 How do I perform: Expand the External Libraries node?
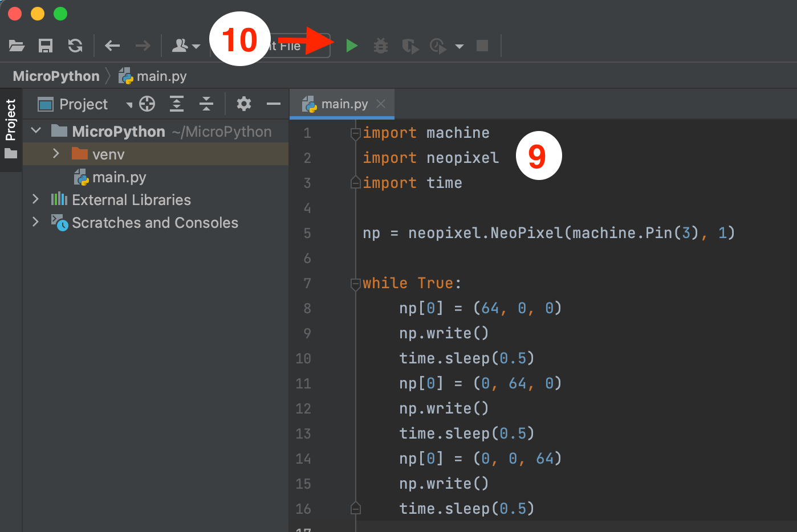point(35,199)
